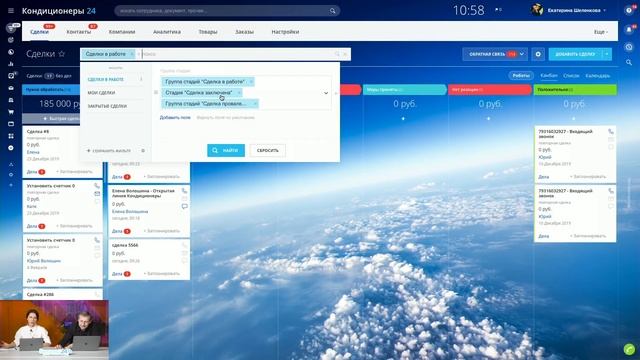Remove tag Группа стадий "Сделка в работе"
The image size is (640, 360).
[251, 82]
